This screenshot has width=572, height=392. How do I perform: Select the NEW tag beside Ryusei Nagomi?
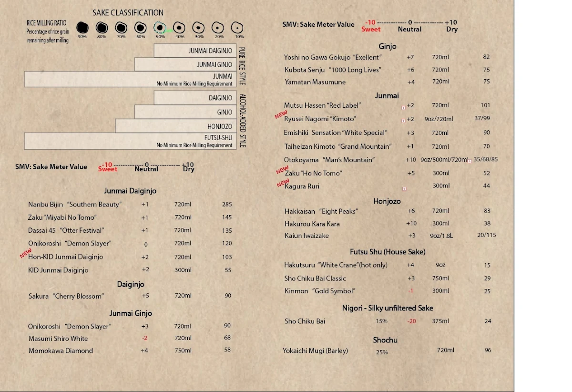click(280, 114)
